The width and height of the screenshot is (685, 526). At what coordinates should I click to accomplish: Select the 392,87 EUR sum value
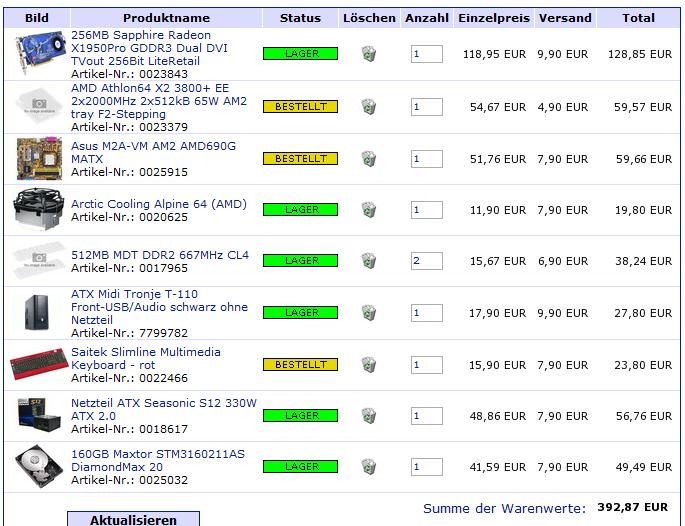[x=633, y=507]
